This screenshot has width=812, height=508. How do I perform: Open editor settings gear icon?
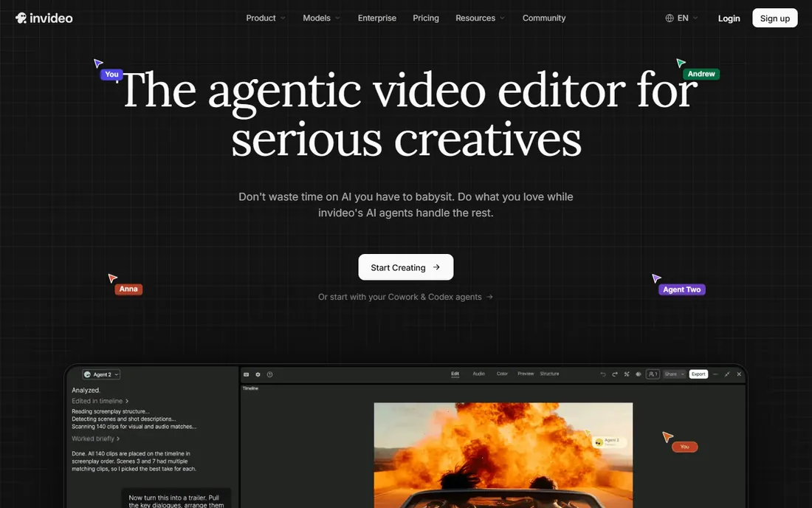point(258,374)
